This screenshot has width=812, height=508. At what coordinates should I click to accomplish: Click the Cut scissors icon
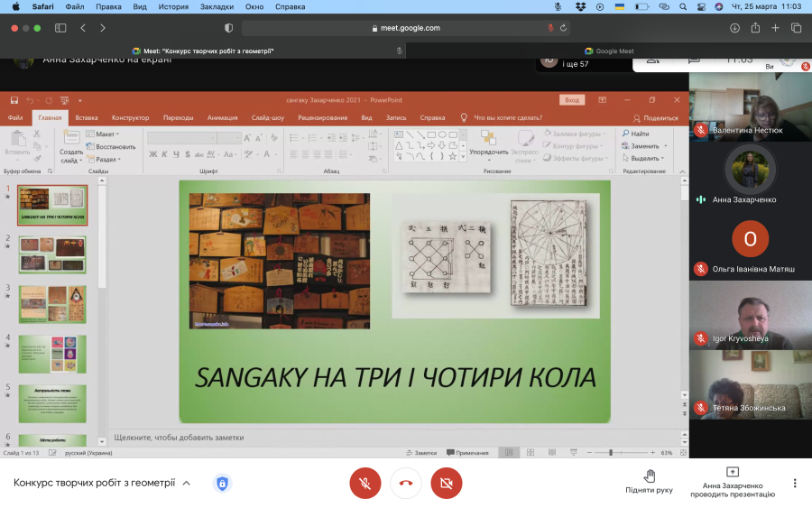click(x=37, y=134)
